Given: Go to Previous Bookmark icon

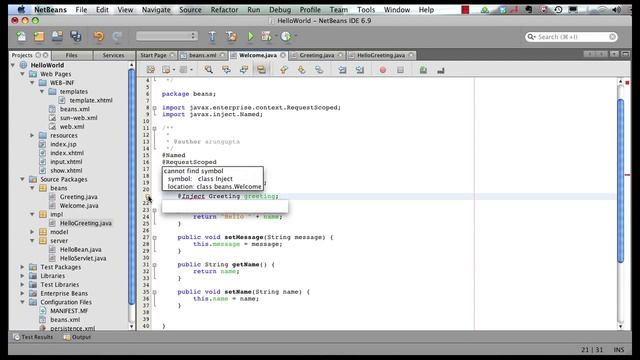Looking at the screenshot, I should pos(284,70).
